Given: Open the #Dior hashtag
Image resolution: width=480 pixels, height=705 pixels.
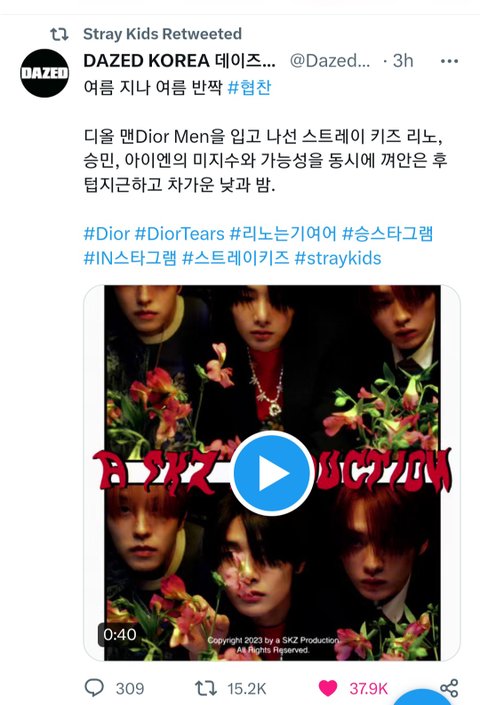Looking at the screenshot, I should [x=107, y=234].
